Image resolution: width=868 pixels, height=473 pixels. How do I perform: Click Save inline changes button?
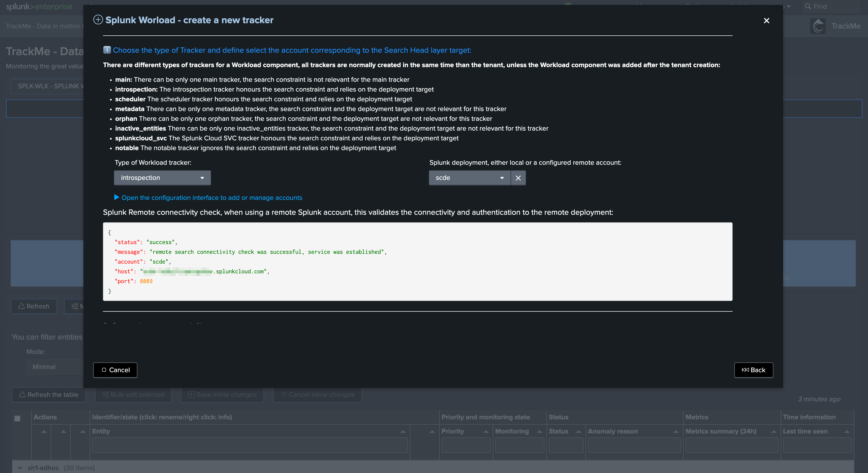point(222,394)
